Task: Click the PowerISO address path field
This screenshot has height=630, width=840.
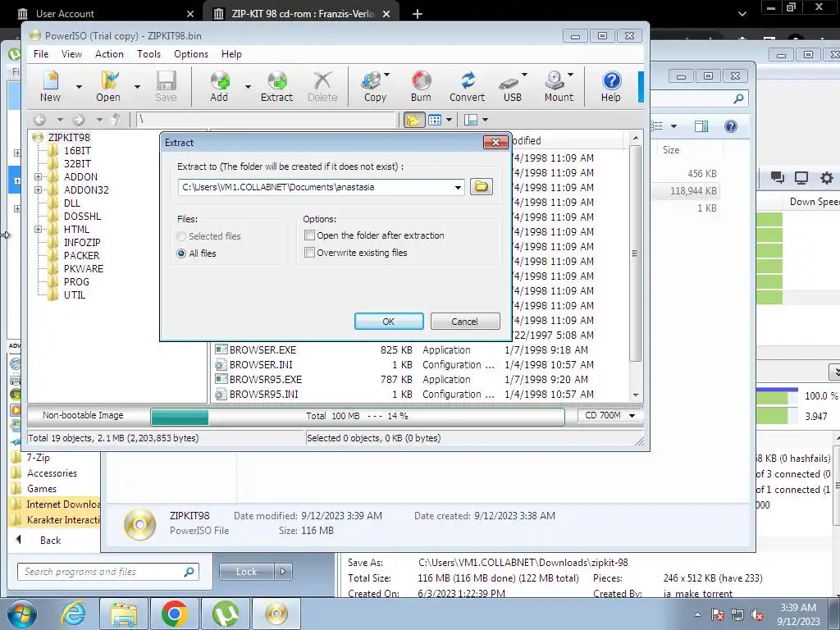Action: 267,120
